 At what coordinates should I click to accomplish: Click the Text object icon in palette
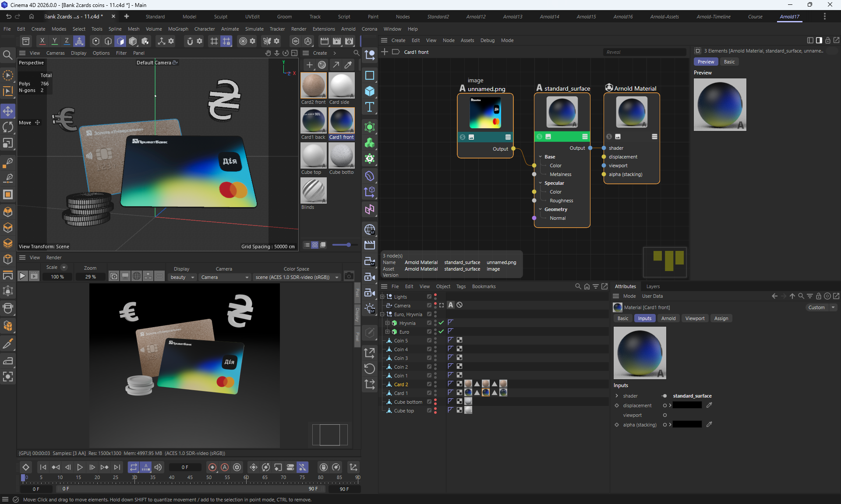pyautogui.click(x=370, y=107)
